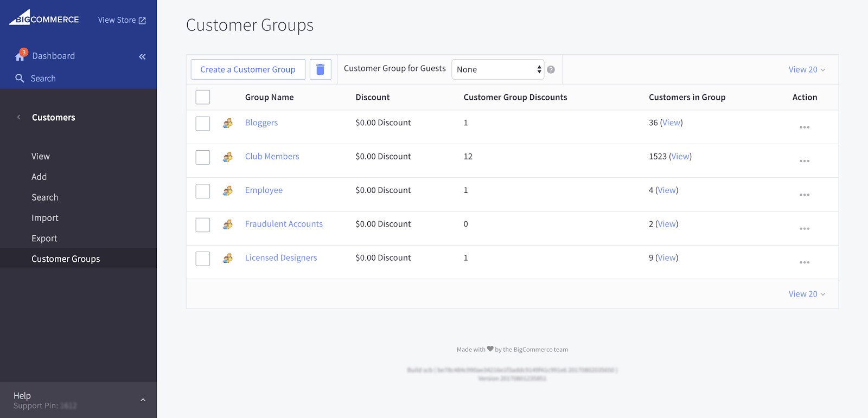
Task: Expand the top View 20 pagination dropdown
Action: [806, 69]
